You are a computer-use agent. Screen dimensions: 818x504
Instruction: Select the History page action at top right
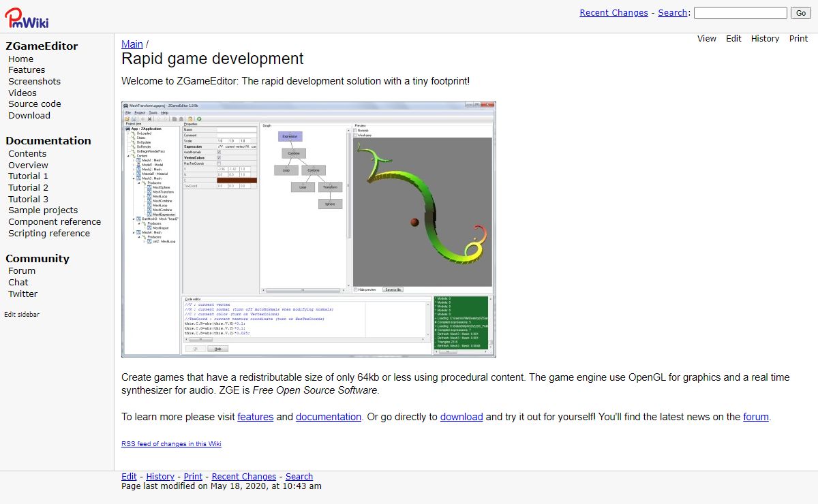pyautogui.click(x=765, y=39)
